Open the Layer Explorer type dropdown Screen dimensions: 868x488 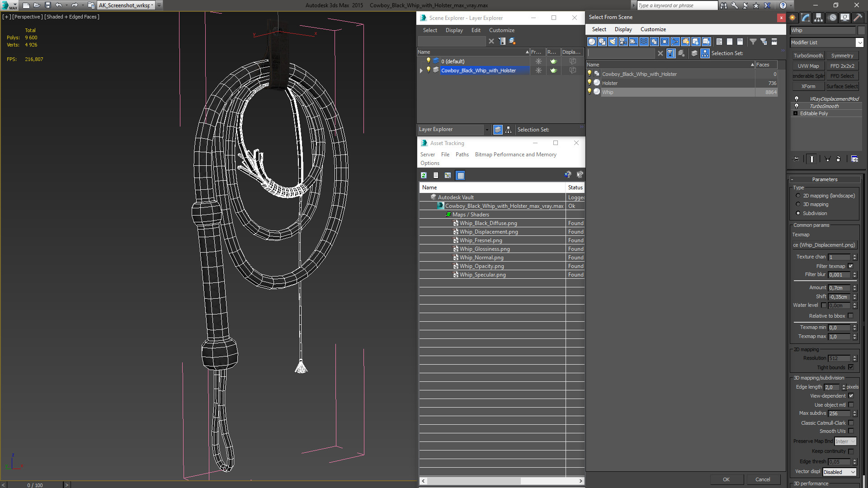(487, 130)
